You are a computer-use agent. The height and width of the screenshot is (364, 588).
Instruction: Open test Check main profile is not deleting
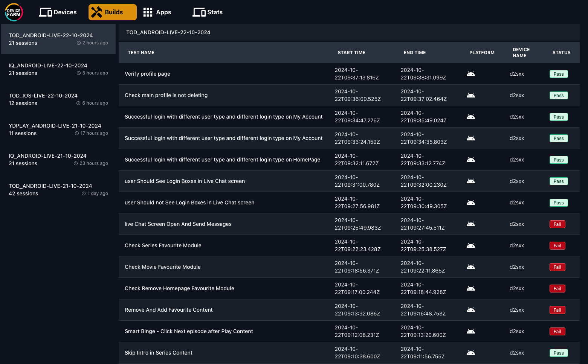coord(166,95)
